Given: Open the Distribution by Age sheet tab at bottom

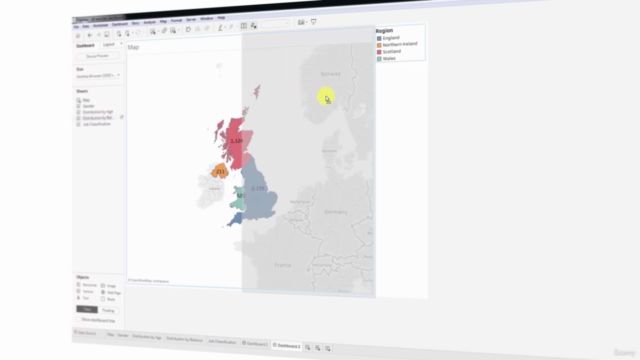Looking at the screenshot, I should tap(147, 337).
